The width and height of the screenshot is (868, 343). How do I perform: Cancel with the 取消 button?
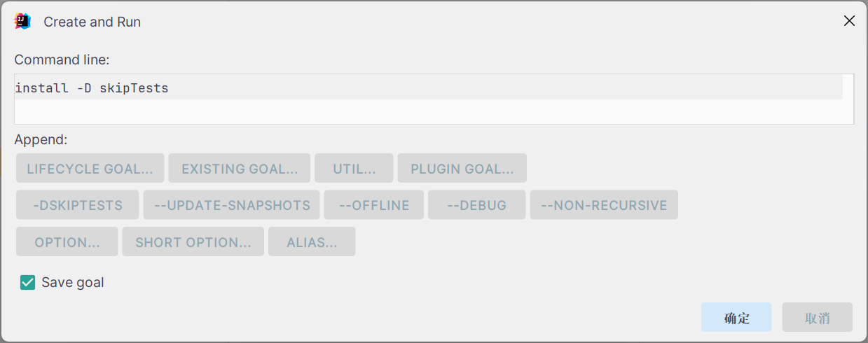[818, 317]
